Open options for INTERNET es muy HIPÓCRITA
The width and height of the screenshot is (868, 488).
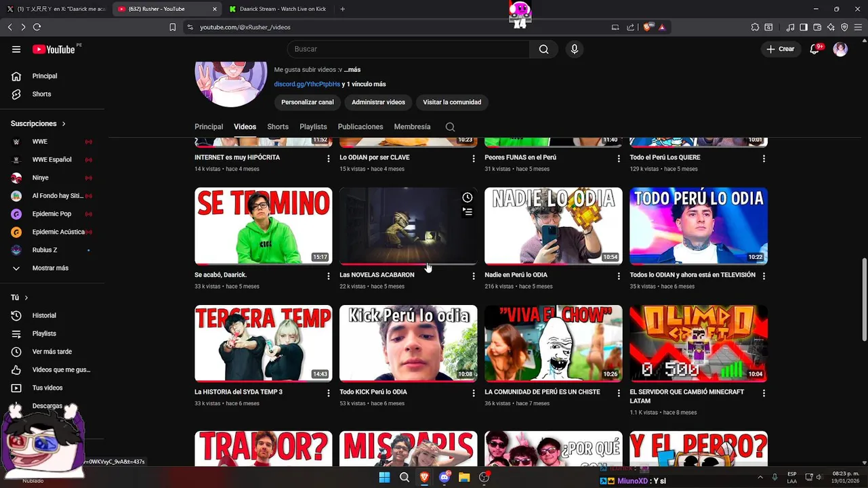click(x=329, y=159)
